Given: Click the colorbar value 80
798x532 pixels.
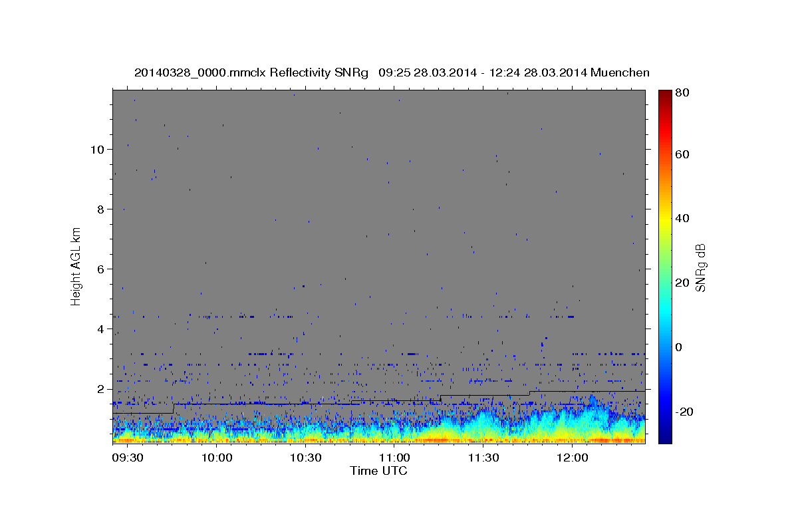Looking at the screenshot, I should click(682, 92).
